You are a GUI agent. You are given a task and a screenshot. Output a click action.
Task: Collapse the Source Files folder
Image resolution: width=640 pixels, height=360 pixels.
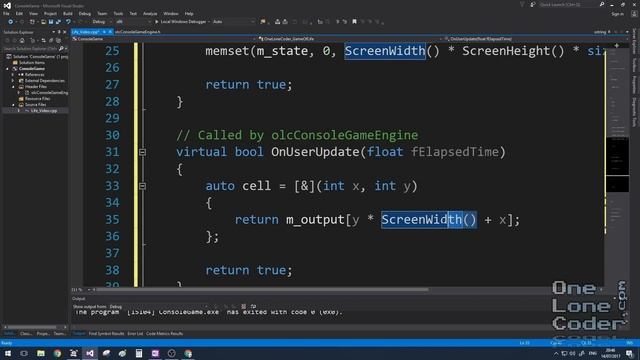[13, 104]
